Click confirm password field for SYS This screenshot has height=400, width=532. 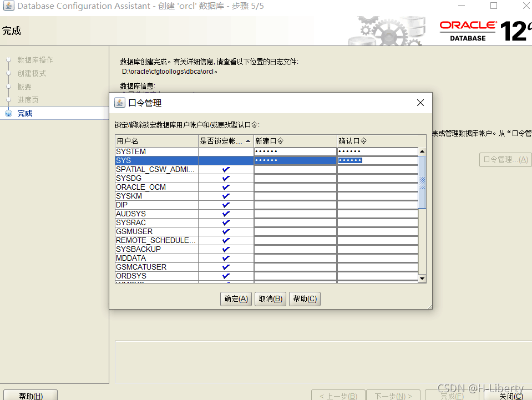378,160
